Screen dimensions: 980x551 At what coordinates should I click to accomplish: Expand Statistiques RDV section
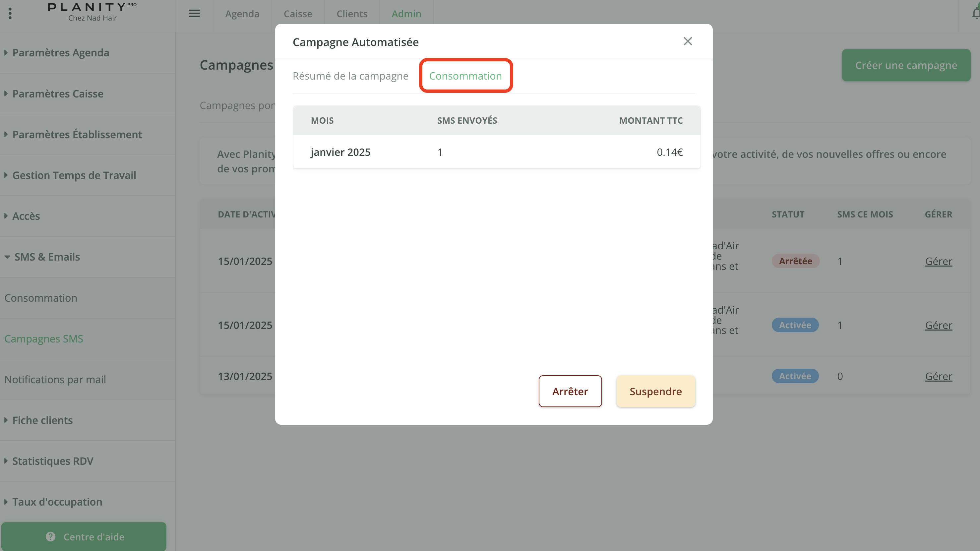[x=52, y=461]
